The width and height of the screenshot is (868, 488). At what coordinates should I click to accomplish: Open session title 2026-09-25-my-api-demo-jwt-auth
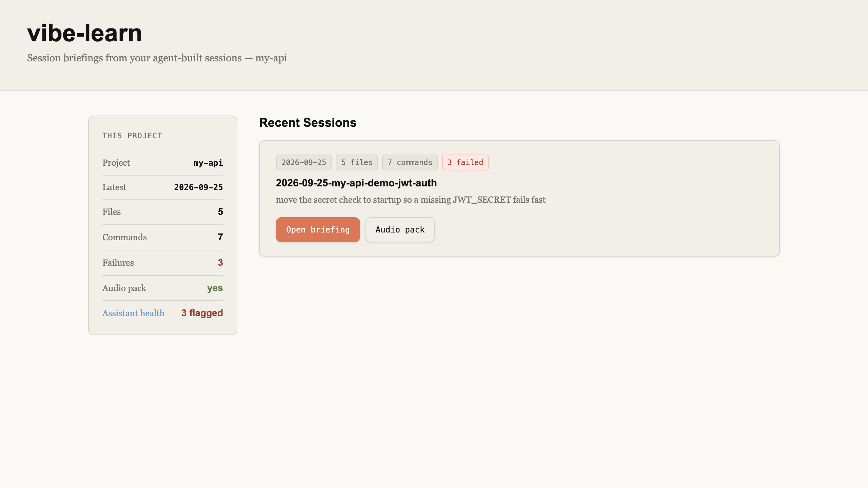(x=356, y=183)
